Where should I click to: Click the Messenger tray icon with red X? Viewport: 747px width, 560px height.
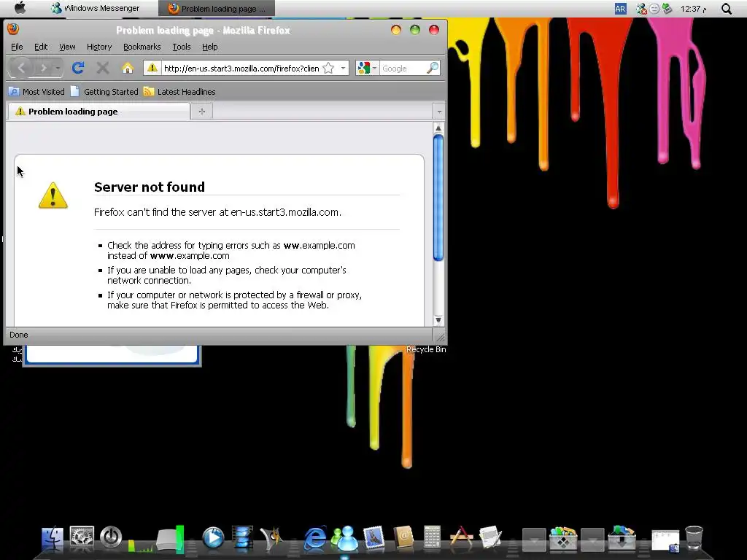pyautogui.click(x=641, y=9)
